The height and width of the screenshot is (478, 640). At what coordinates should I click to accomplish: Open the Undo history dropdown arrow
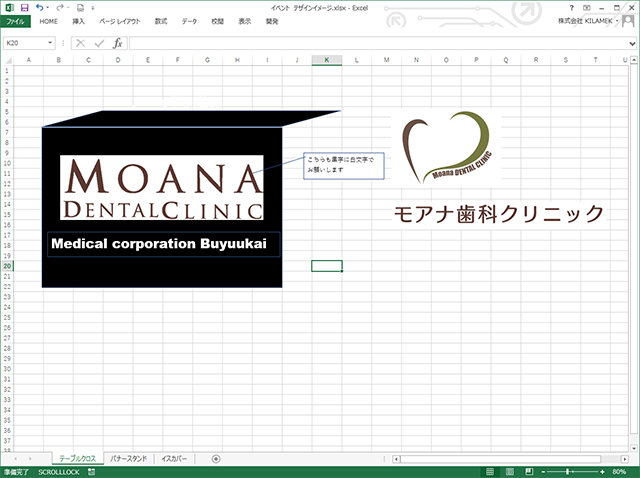coord(48,8)
